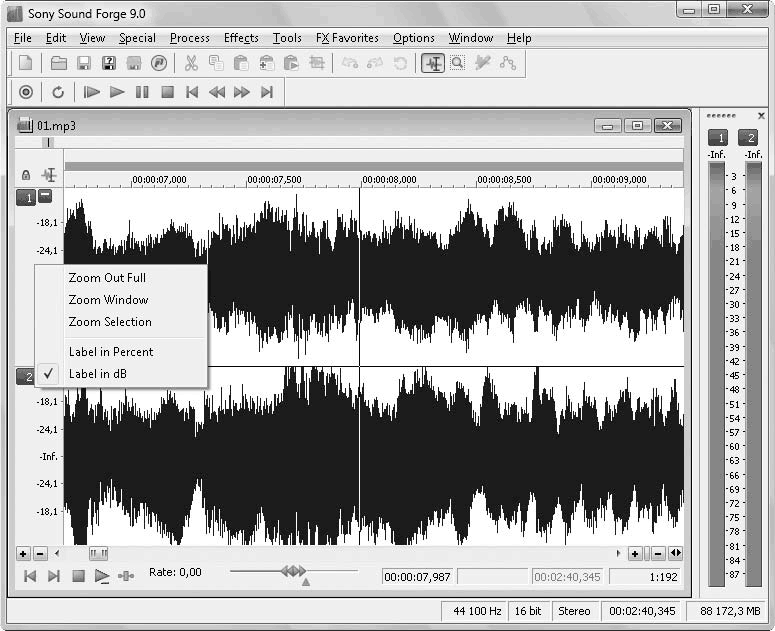Toggle the Loop Playback button
775x631 pixels.
58,92
